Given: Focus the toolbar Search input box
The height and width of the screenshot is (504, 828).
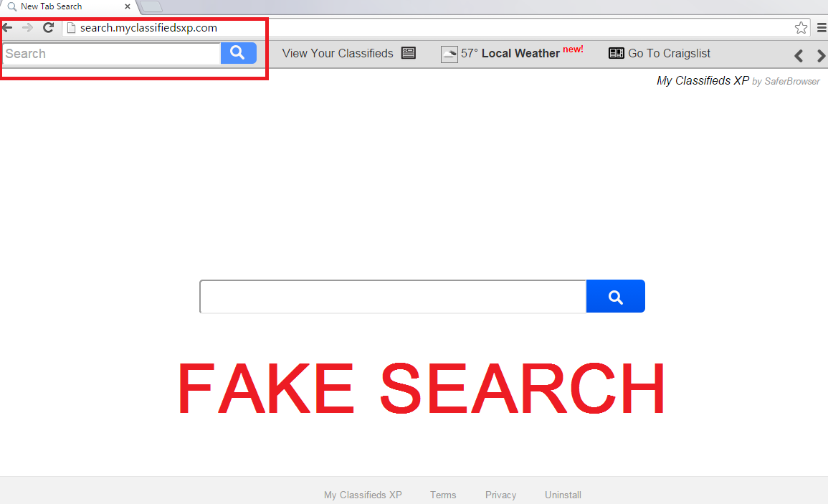Looking at the screenshot, I should [111, 53].
